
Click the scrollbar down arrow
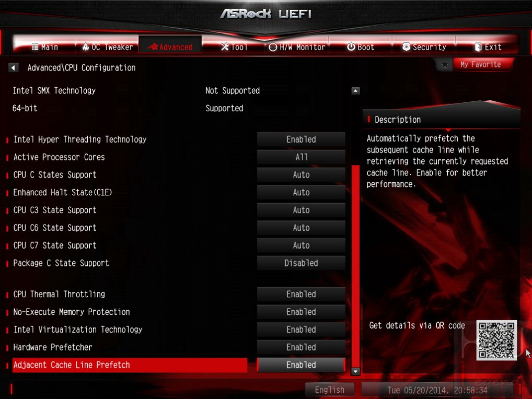pyautogui.click(x=355, y=371)
